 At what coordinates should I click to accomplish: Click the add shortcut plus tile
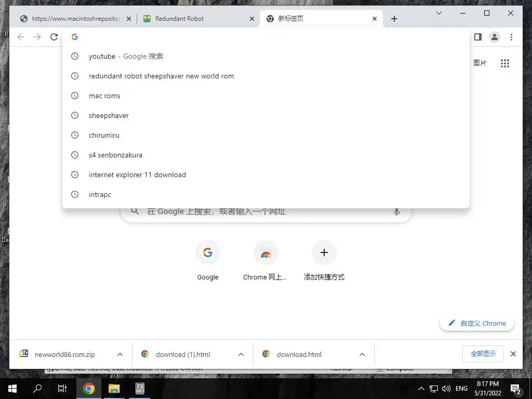click(324, 261)
